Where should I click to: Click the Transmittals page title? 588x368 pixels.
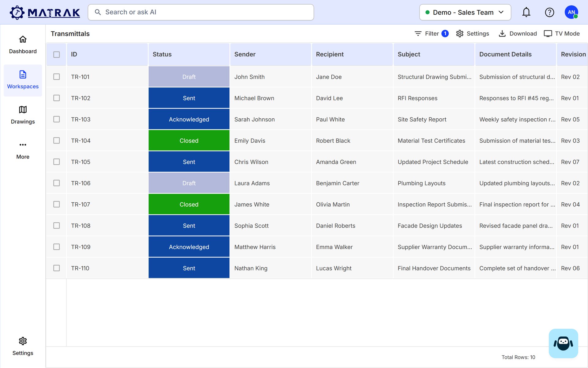coord(70,34)
